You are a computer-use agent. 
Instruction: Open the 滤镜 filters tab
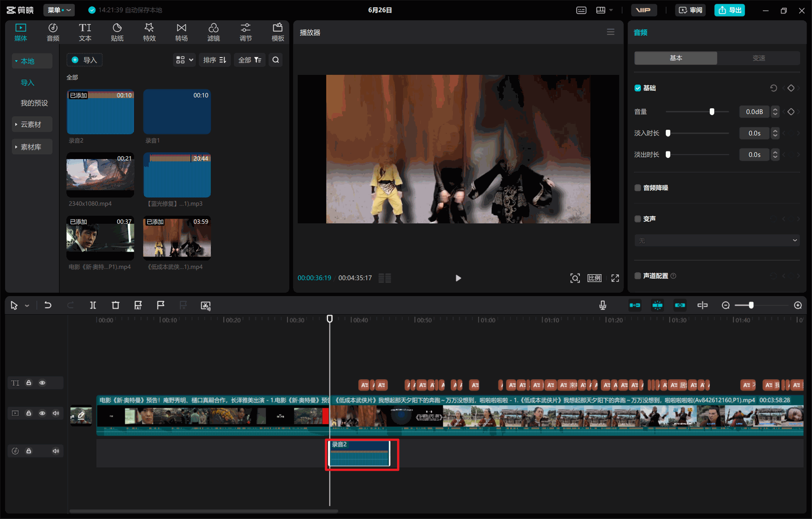(214, 32)
